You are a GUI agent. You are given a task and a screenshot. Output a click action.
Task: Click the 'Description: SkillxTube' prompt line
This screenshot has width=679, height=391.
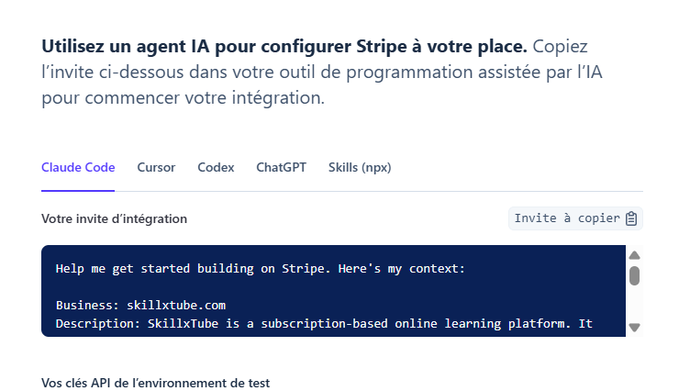(324, 323)
